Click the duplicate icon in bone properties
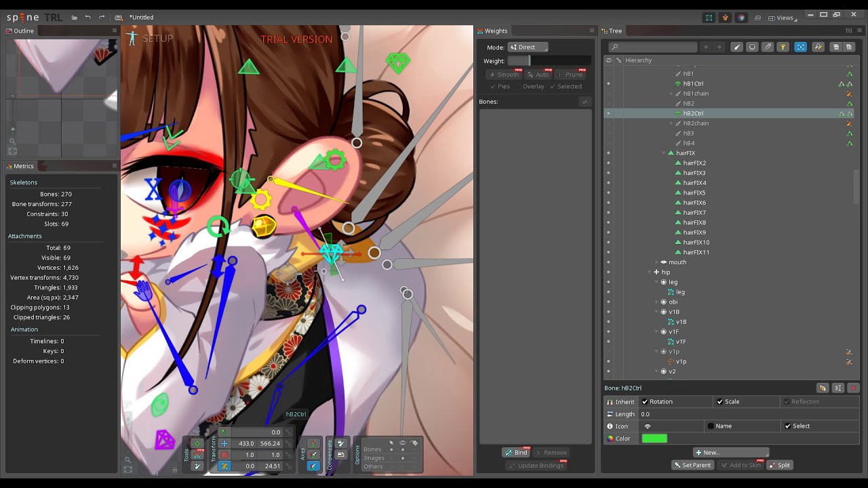Screen dimensions: 868x488 [x=823, y=388]
